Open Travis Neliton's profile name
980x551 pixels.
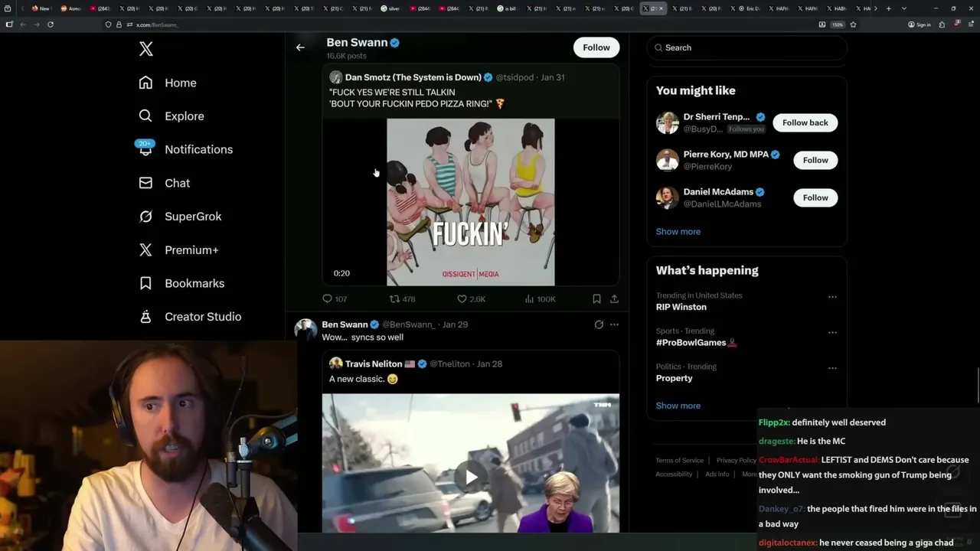pos(374,364)
